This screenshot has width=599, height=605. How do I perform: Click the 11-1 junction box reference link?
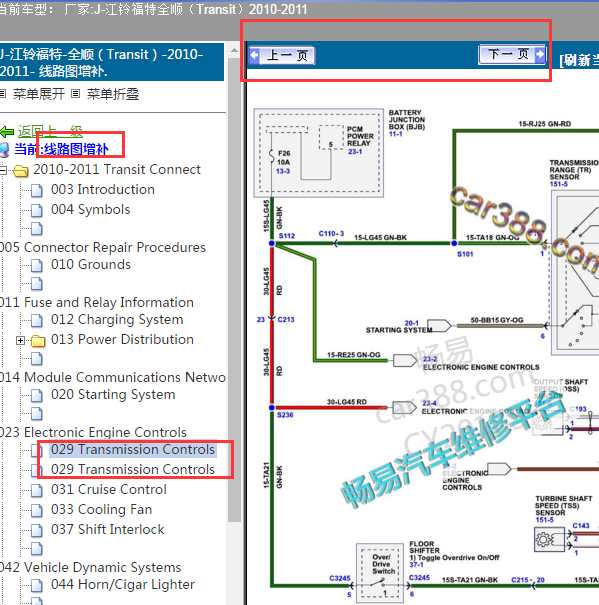(396, 134)
